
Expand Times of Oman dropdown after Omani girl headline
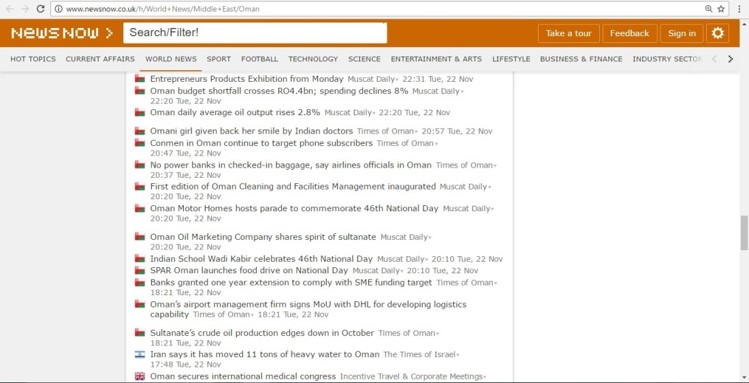(x=416, y=132)
